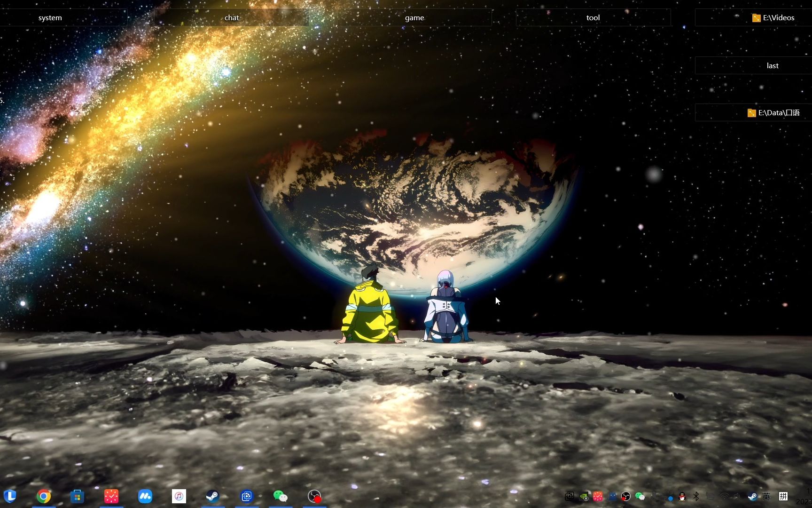Expand the tool launcher group

pos(593,17)
